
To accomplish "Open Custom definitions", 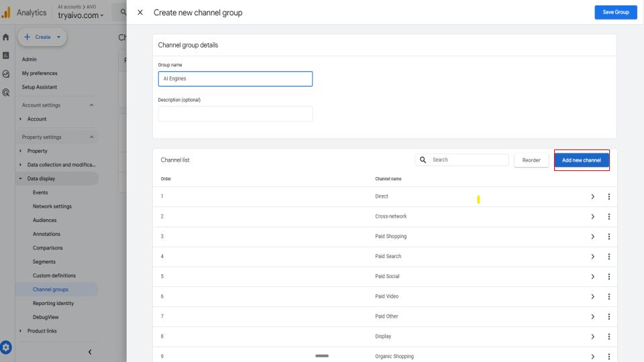I will pyautogui.click(x=54, y=276).
